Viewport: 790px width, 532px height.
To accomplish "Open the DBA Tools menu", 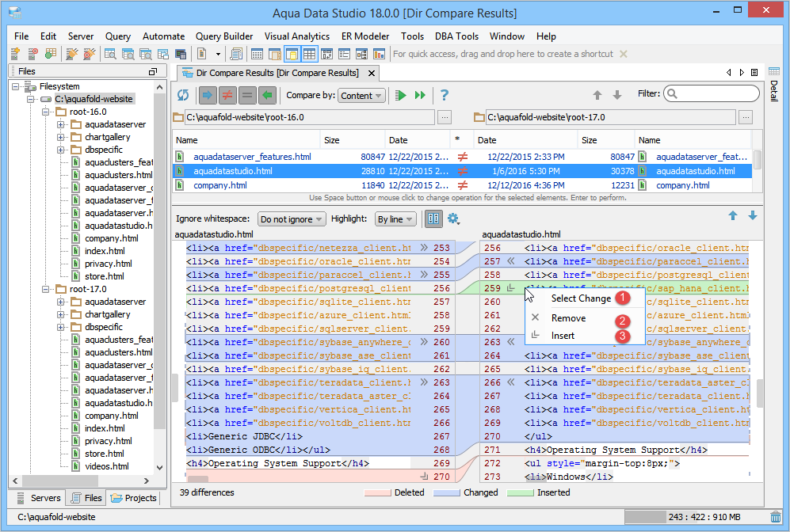I will coord(456,36).
